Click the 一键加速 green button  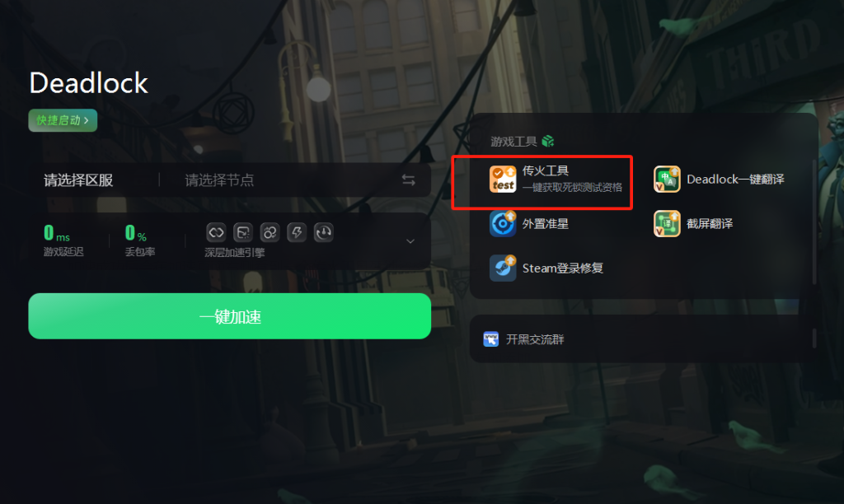click(x=230, y=316)
